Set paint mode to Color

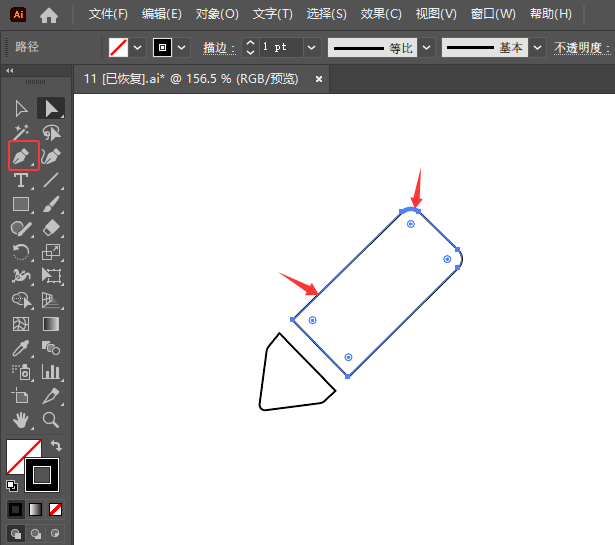click(16, 510)
